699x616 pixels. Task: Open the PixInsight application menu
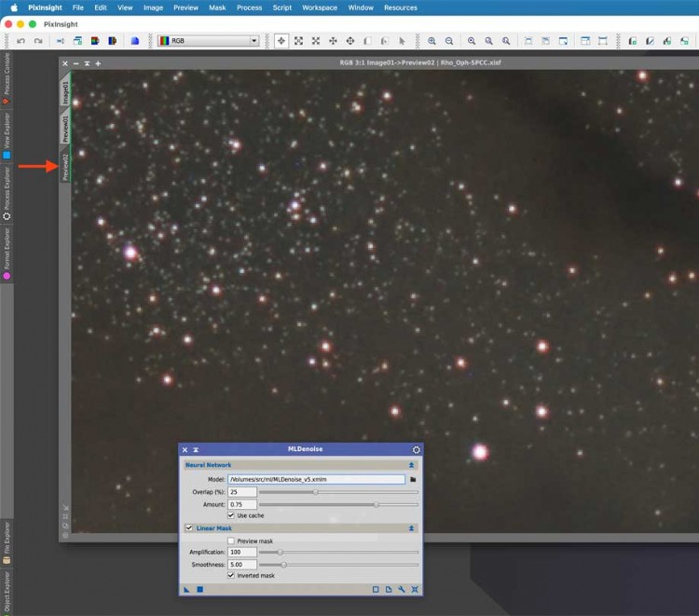pyautogui.click(x=45, y=7)
